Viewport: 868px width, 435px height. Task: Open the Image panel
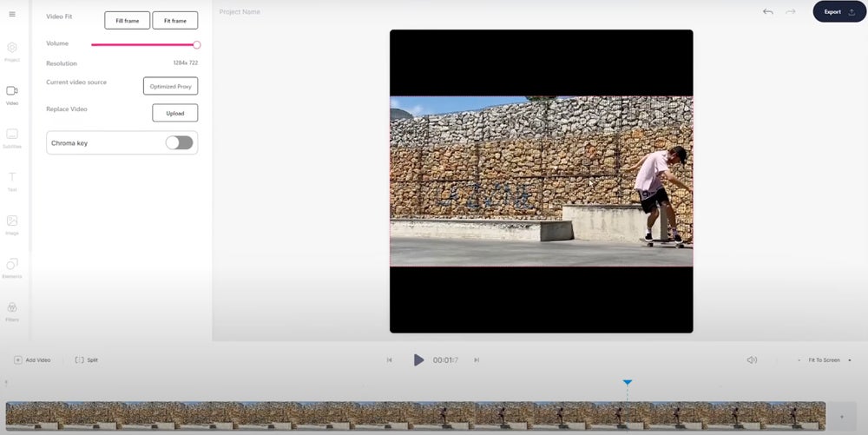[x=12, y=224]
